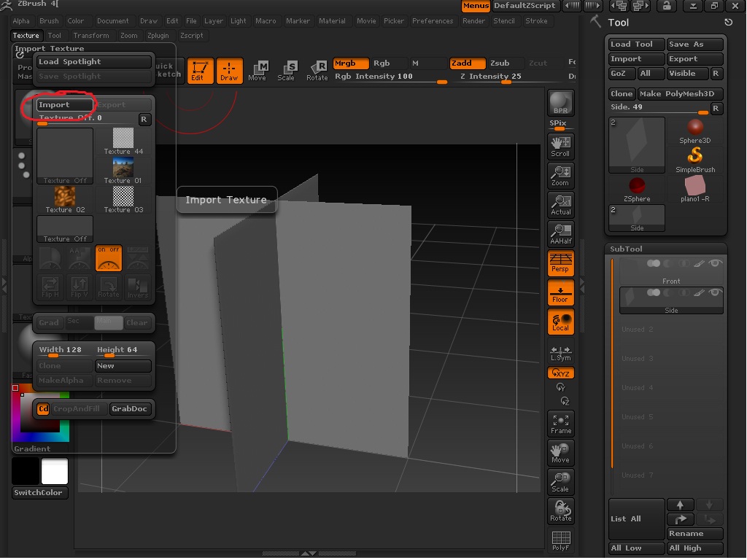The image size is (747, 560).
Task: Open the Zplugin menu
Action: 158,36
